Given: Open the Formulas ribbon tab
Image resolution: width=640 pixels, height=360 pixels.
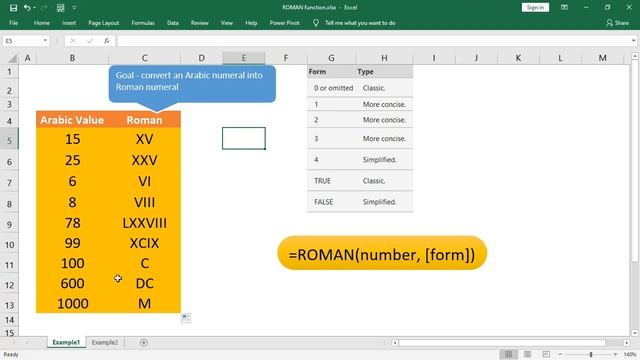Looking at the screenshot, I should point(143,23).
